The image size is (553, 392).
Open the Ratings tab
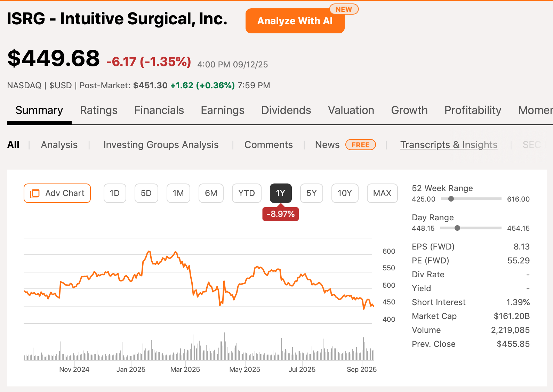[99, 111]
